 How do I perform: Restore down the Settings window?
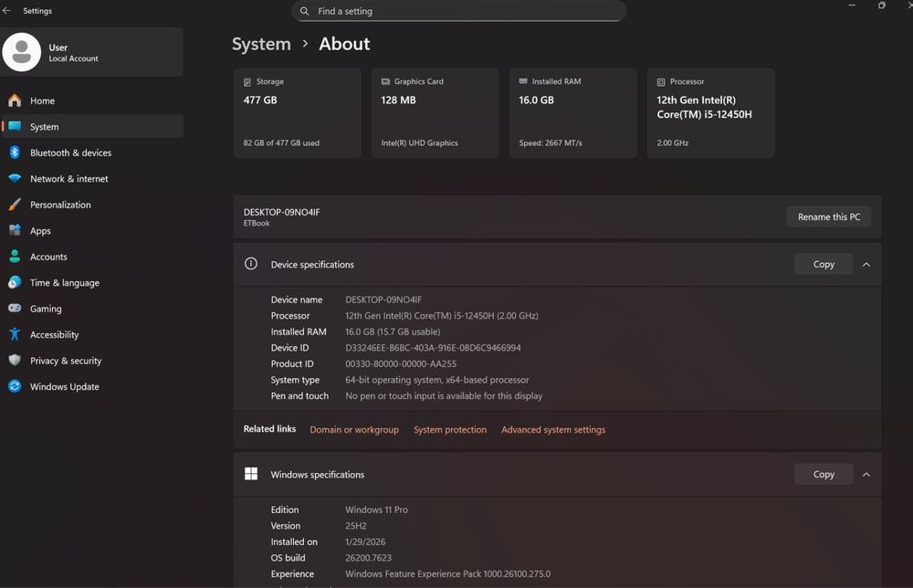pyautogui.click(x=882, y=5)
